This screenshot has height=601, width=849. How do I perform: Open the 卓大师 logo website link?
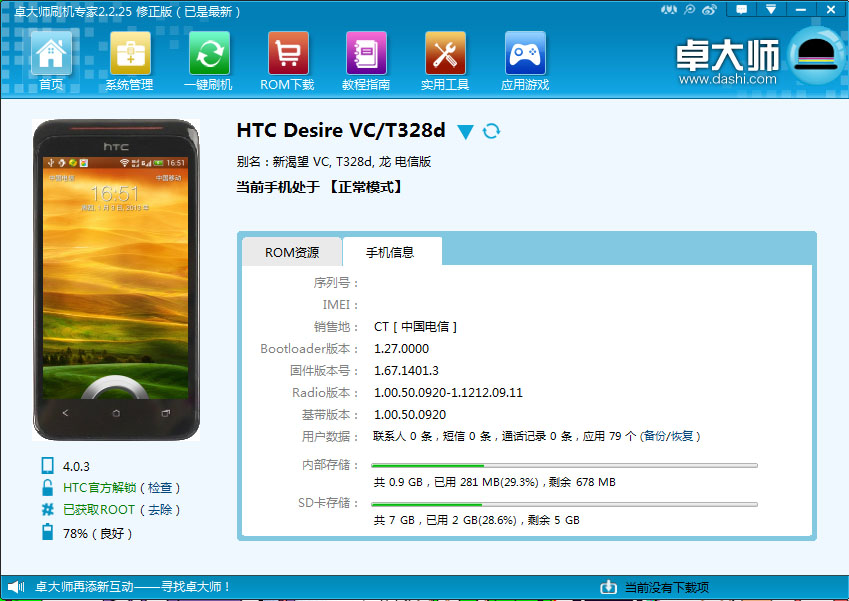pyautogui.click(x=727, y=62)
